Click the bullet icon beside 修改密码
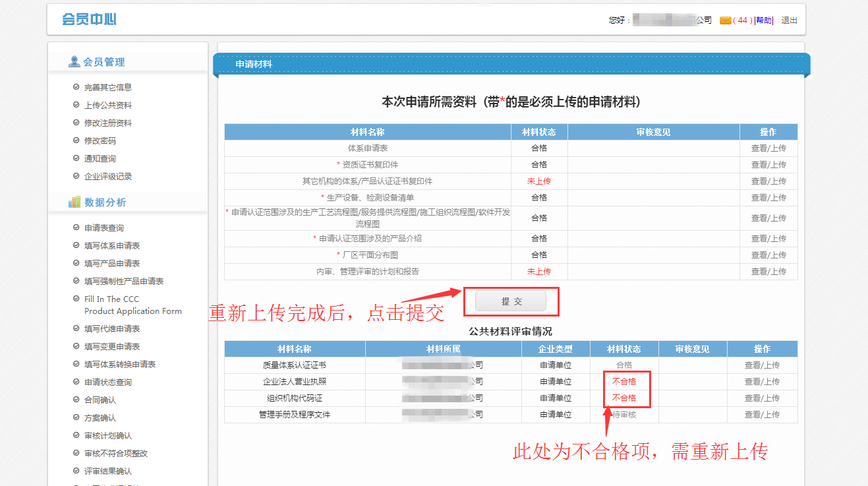 point(76,140)
